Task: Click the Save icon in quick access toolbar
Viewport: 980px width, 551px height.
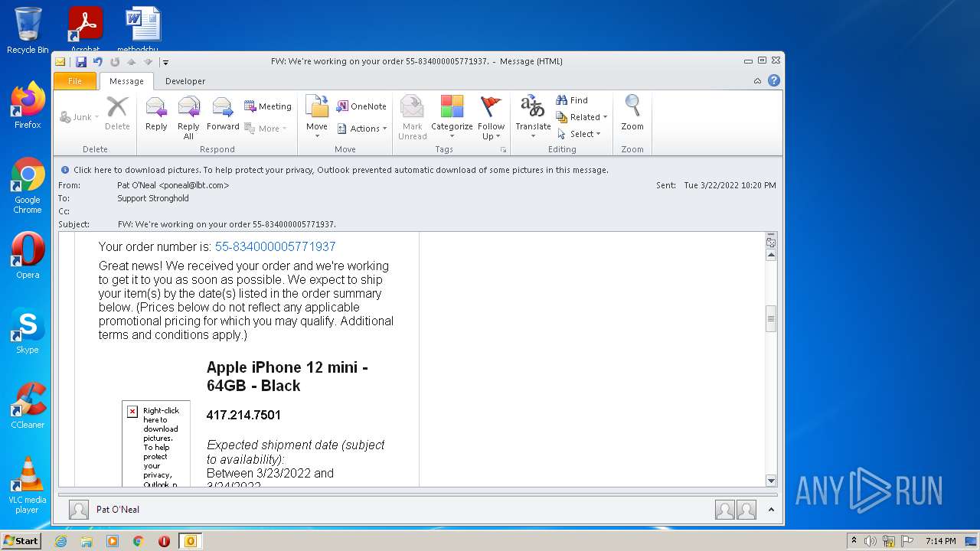Action: click(80, 62)
